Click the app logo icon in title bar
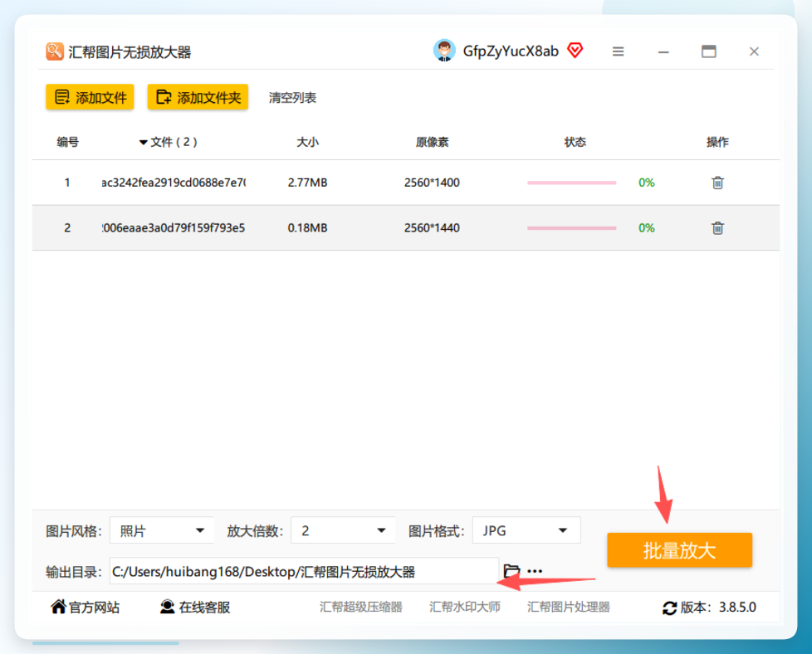 54,51
